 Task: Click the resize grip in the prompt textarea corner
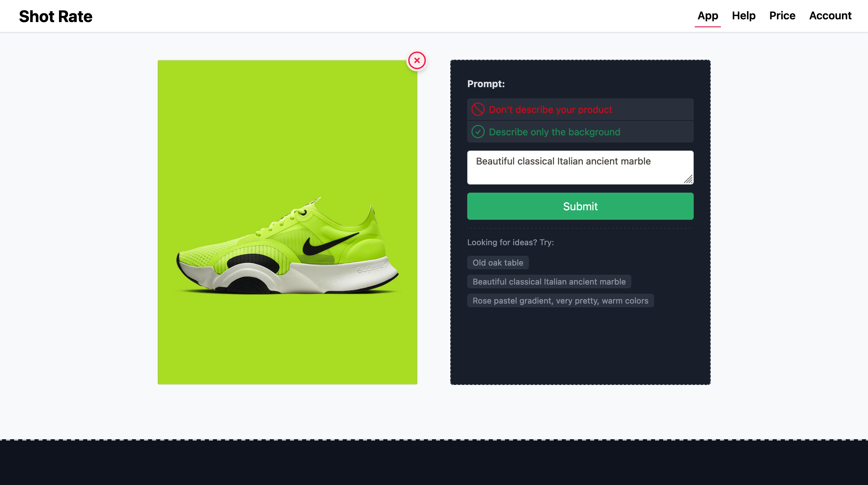tap(688, 179)
